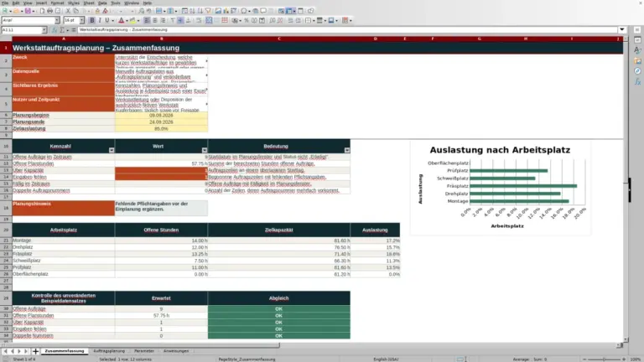Open the font name dropdown
The width and height of the screenshot is (644, 362).
(x=57, y=20)
